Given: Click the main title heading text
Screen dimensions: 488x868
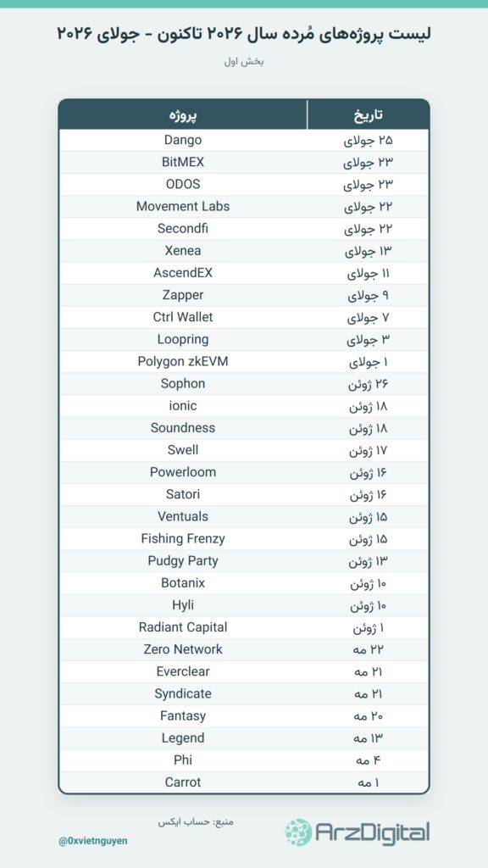Looking at the screenshot, I should tap(244, 34).
